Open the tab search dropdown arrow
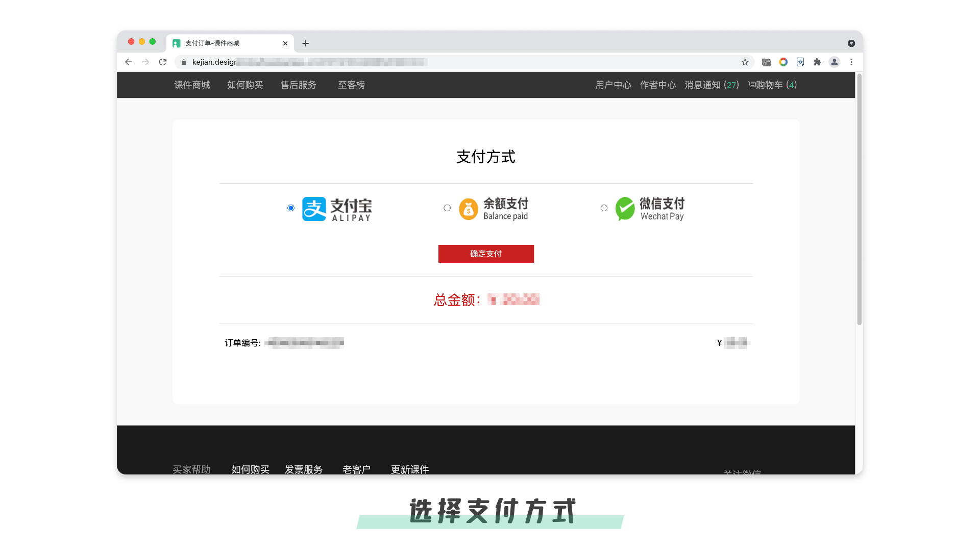Image resolution: width=980 pixels, height=551 pixels. click(x=851, y=43)
